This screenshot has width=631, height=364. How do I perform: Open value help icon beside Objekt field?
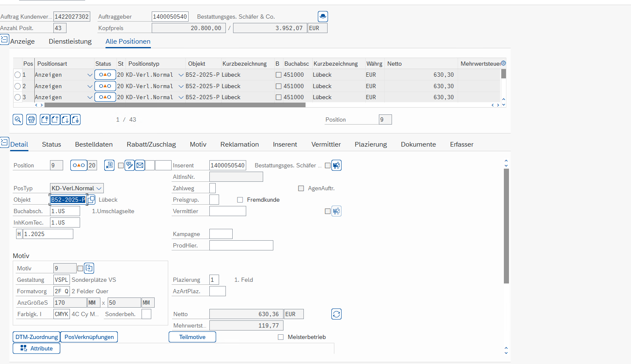[x=91, y=200]
